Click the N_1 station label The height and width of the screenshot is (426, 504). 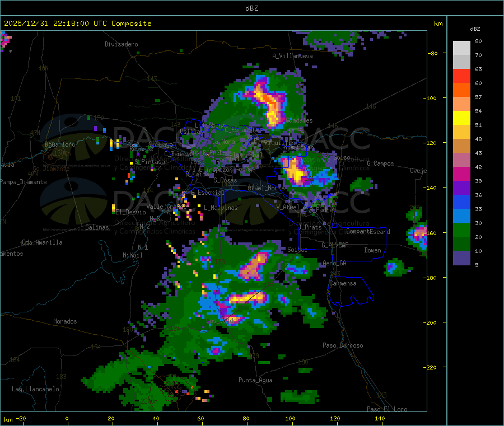(x=143, y=247)
